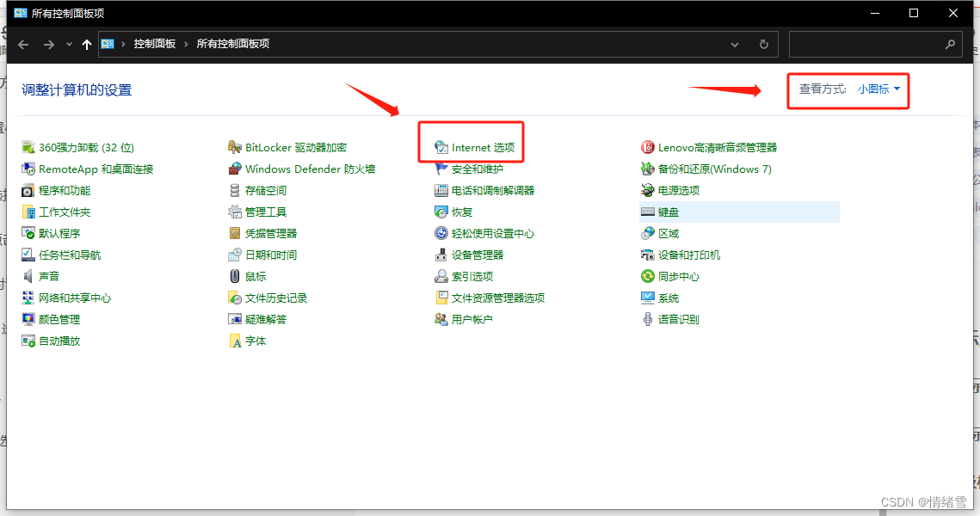Open 文件资源管理器选项 icon
980x516 pixels.
click(441, 298)
